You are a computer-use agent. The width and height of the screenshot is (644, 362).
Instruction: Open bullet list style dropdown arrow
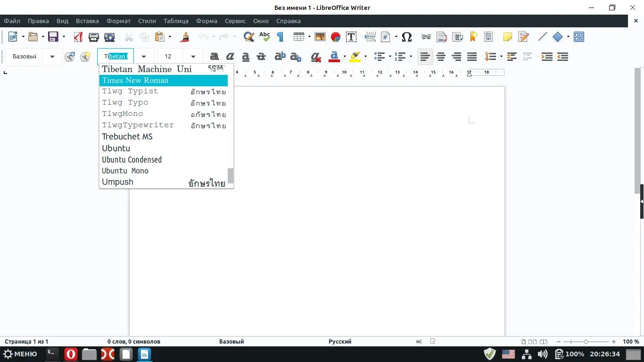tap(390, 57)
